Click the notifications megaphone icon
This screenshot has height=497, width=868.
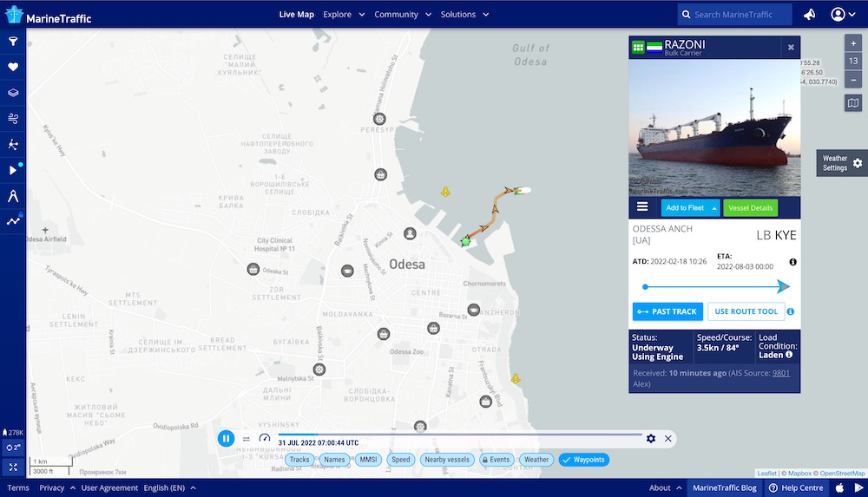tap(809, 15)
